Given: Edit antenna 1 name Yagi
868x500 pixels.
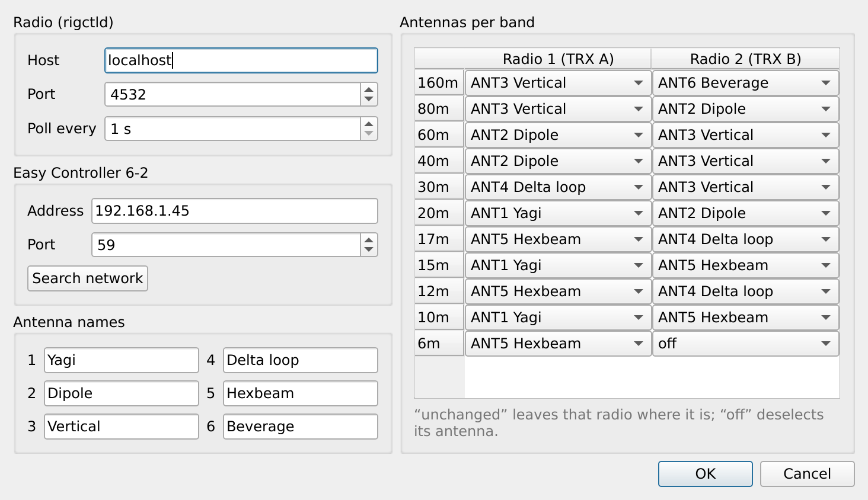Looking at the screenshot, I should (x=121, y=360).
